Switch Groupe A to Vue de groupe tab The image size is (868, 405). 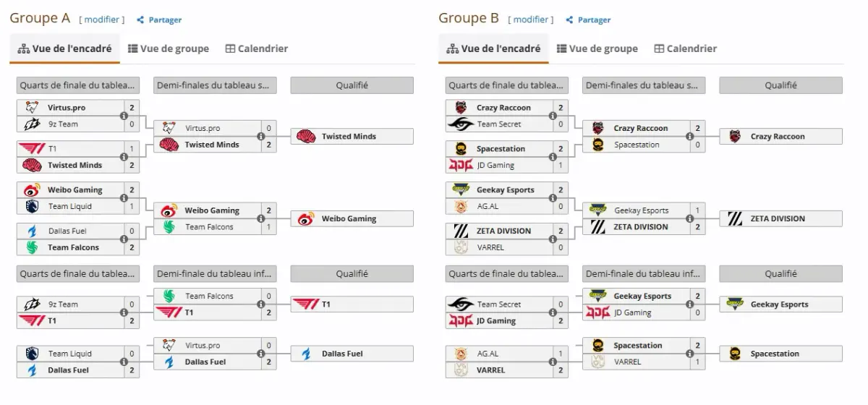point(169,48)
